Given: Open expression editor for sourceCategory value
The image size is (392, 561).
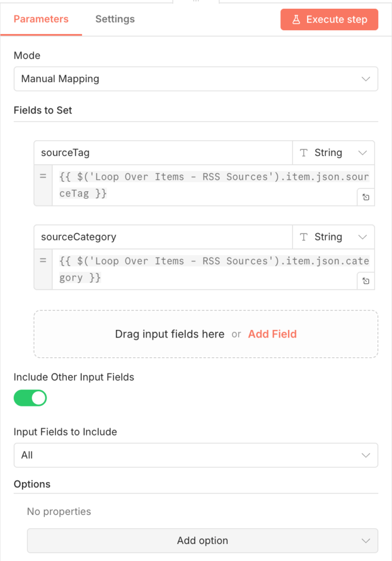Looking at the screenshot, I should [366, 281].
